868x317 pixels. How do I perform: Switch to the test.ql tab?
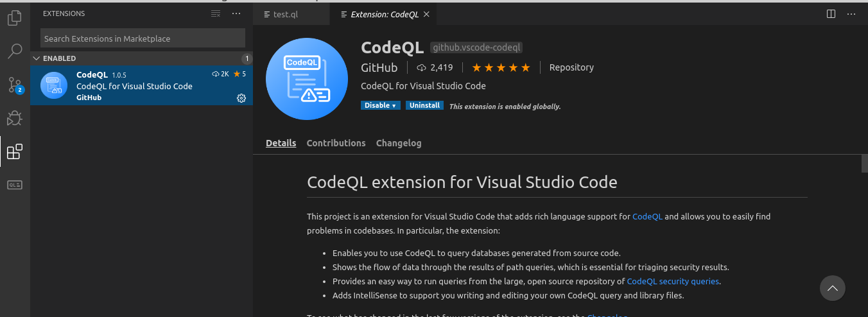285,14
